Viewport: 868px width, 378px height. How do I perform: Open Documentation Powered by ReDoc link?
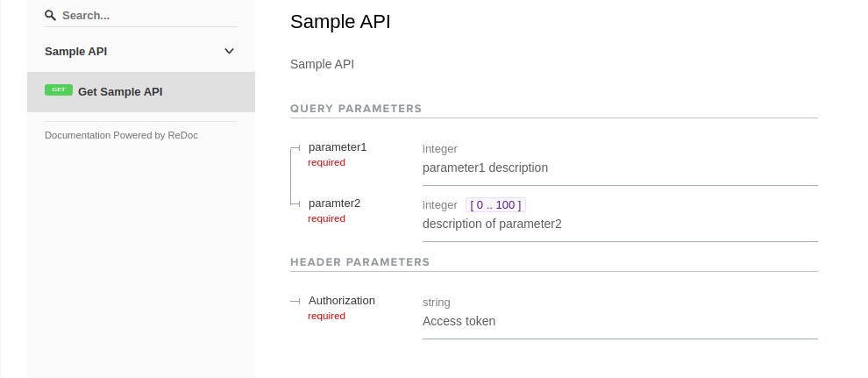coord(121,135)
